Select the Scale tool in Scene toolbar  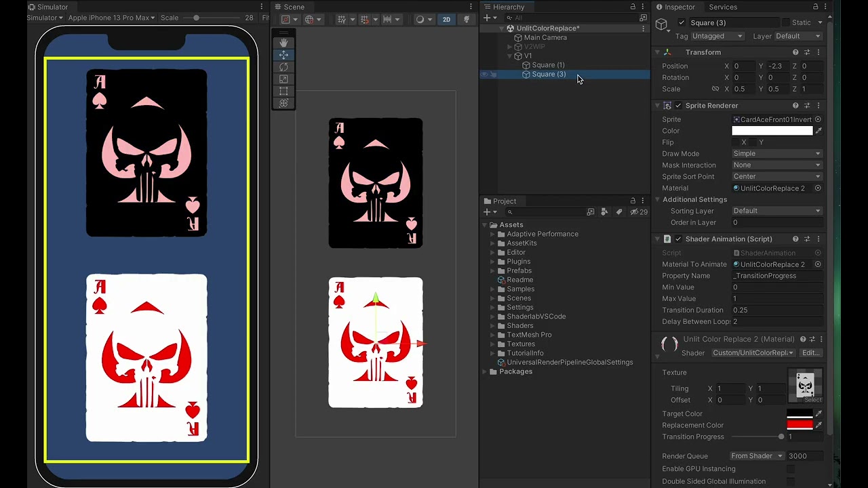tap(283, 79)
